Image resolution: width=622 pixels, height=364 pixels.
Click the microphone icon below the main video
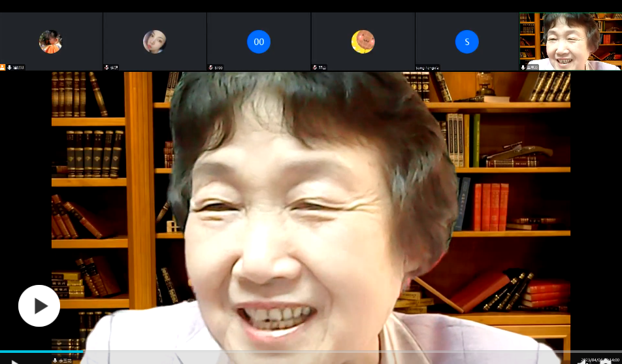coord(56,360)
